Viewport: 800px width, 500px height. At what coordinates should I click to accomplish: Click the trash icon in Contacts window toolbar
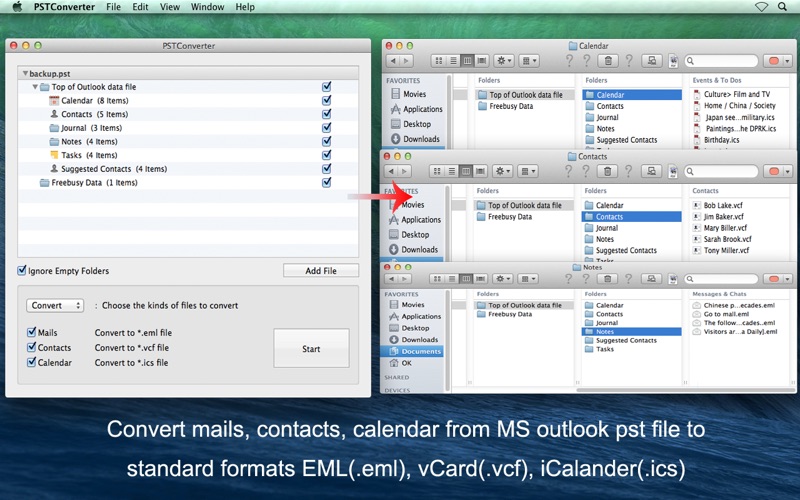607,171
